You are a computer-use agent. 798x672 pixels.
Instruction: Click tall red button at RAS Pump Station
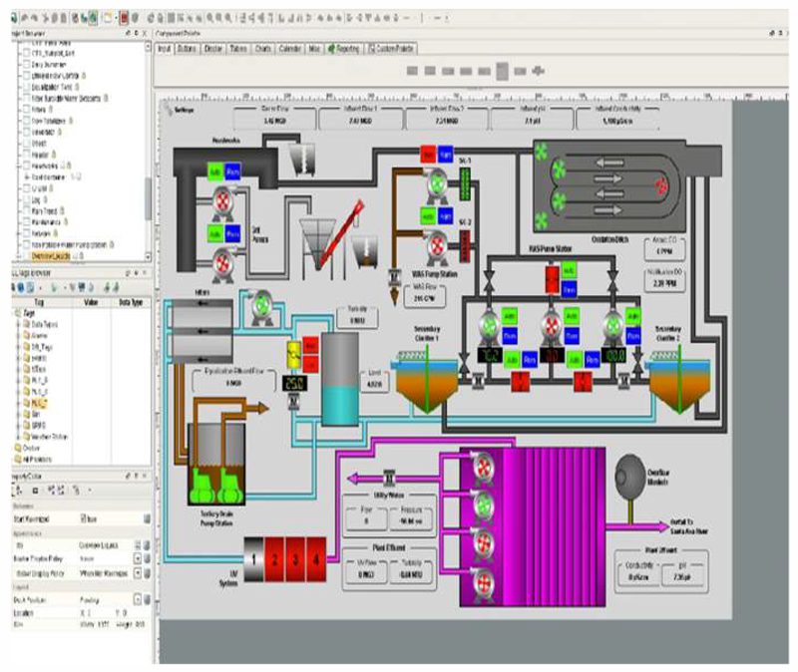point(553,279)
